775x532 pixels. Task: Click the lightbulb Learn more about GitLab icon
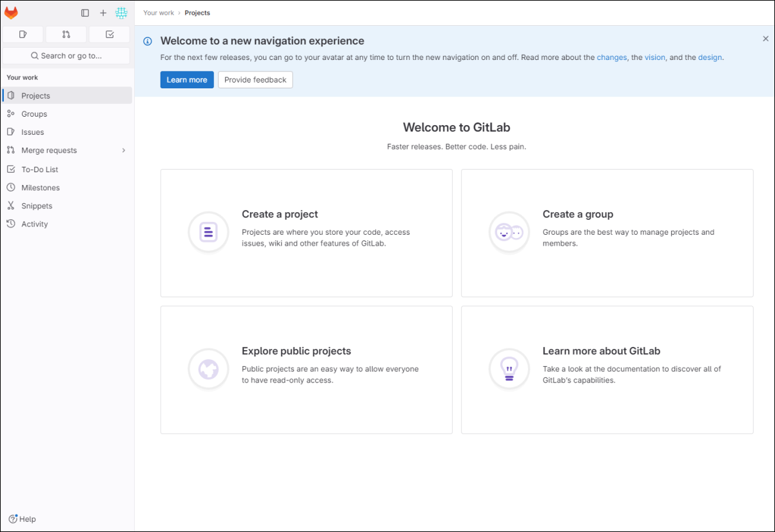[x=509, y=369]
